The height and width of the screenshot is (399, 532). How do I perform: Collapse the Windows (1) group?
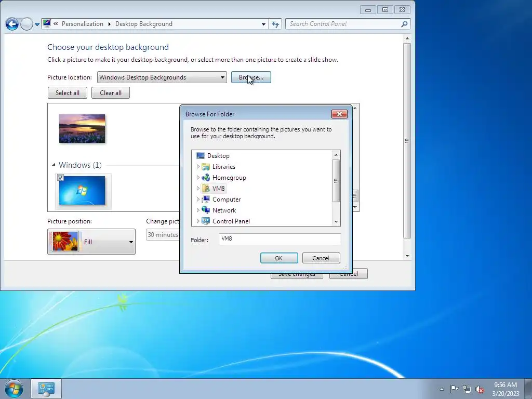click(x=54, y=165)
